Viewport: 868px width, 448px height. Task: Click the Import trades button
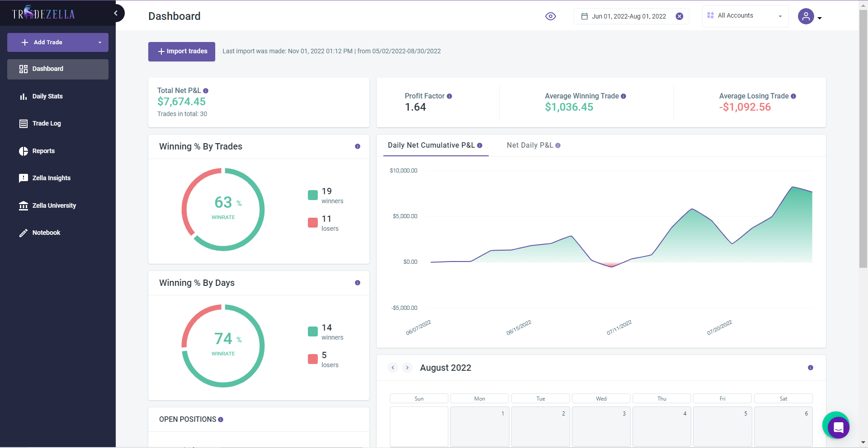182,51
